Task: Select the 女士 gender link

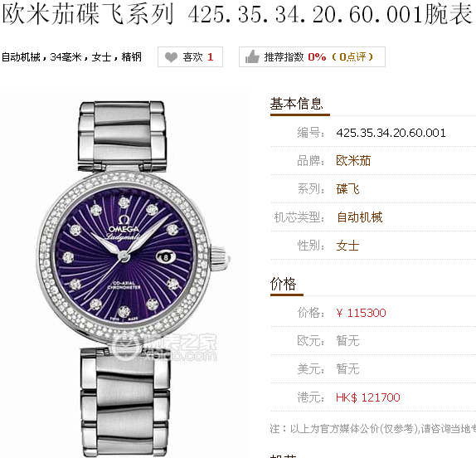Action: tap(347, 246)
